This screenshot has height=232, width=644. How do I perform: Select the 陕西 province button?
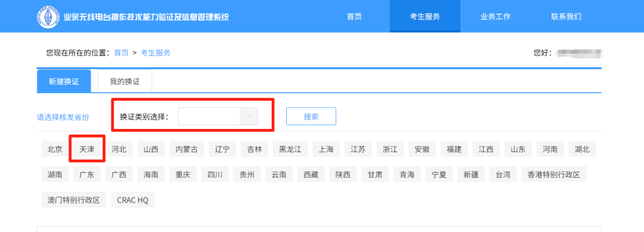pyautogui.click(x=343, y=175)
